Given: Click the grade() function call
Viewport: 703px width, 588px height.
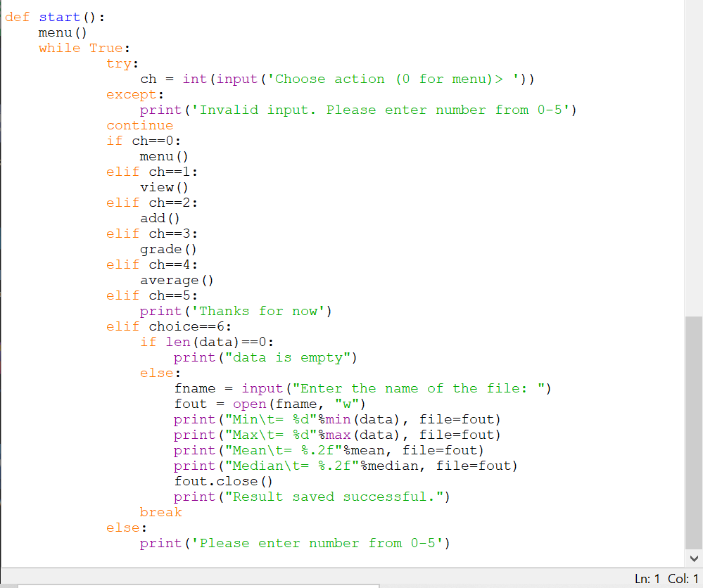Looking at the screenshot, I should click(167, 248).
